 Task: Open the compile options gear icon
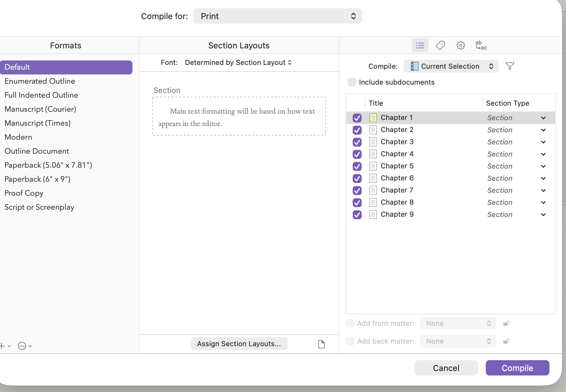point(461,45)
